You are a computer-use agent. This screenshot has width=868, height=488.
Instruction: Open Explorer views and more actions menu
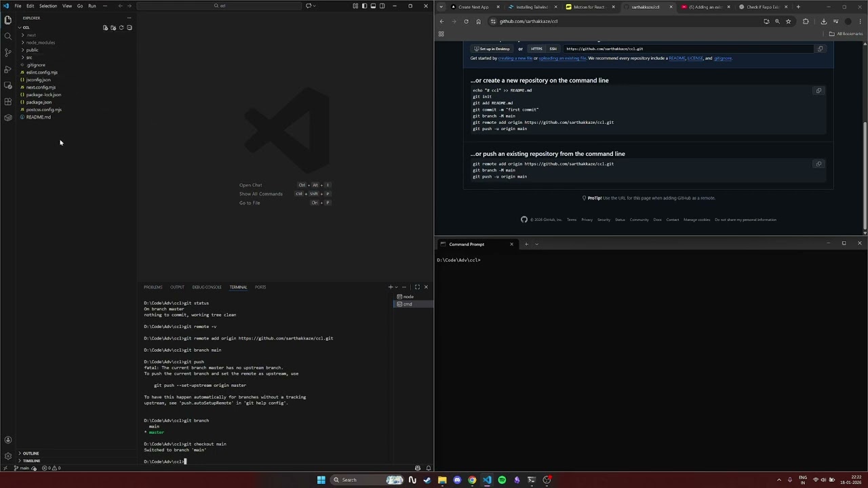[129, 18]
